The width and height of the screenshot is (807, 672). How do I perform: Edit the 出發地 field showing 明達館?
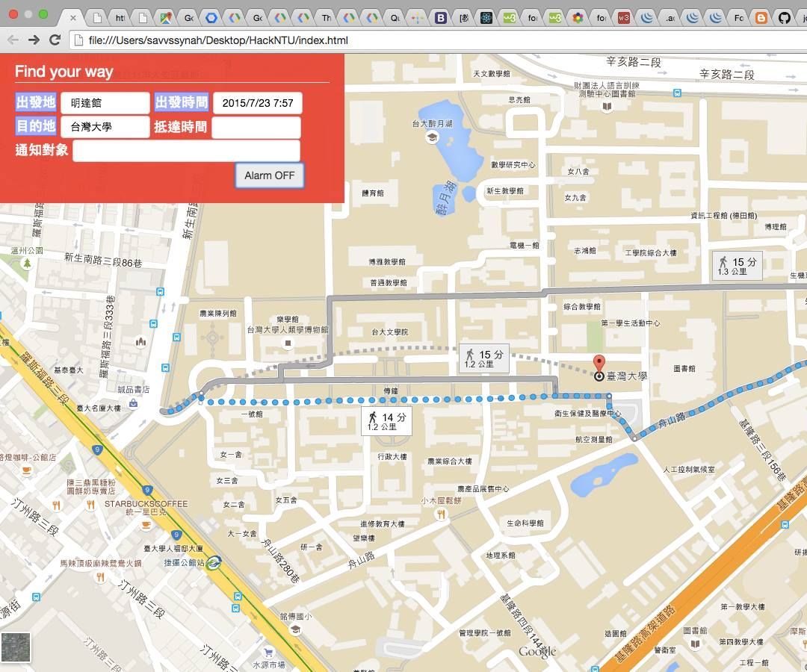pyautogui.click(x=105, y=102)
